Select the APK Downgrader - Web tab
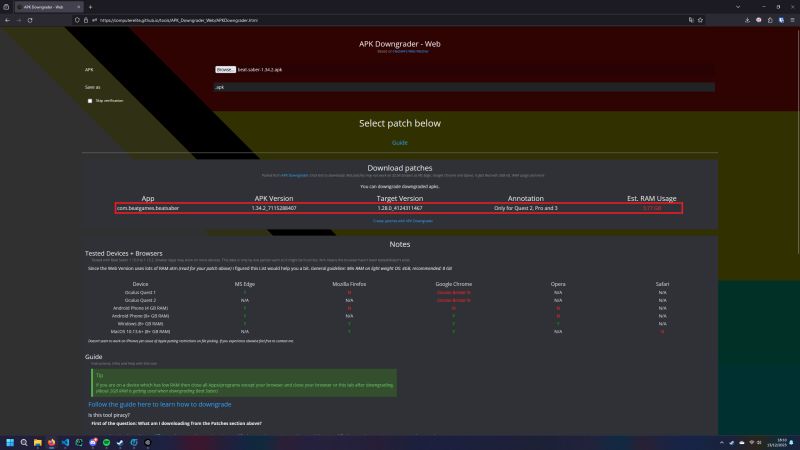The height and width of the screenshot is (450, 800). coord(47,7)
